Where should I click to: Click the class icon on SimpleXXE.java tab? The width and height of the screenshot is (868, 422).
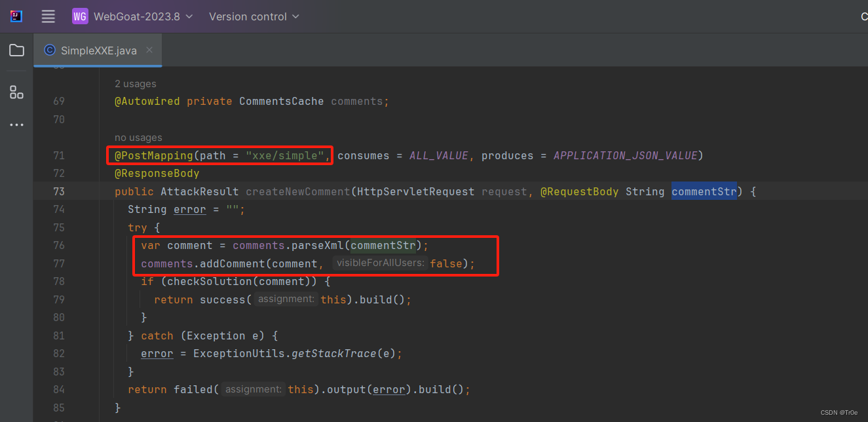click(49, 50)
